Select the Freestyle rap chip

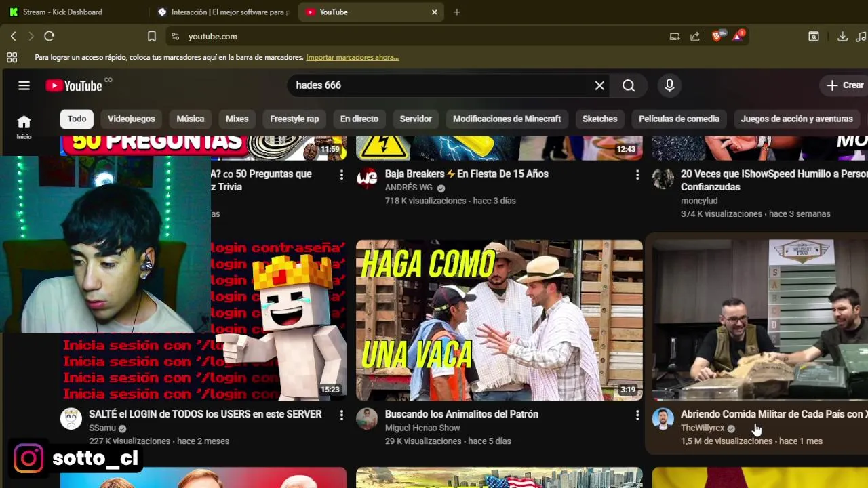coord(294,119)
